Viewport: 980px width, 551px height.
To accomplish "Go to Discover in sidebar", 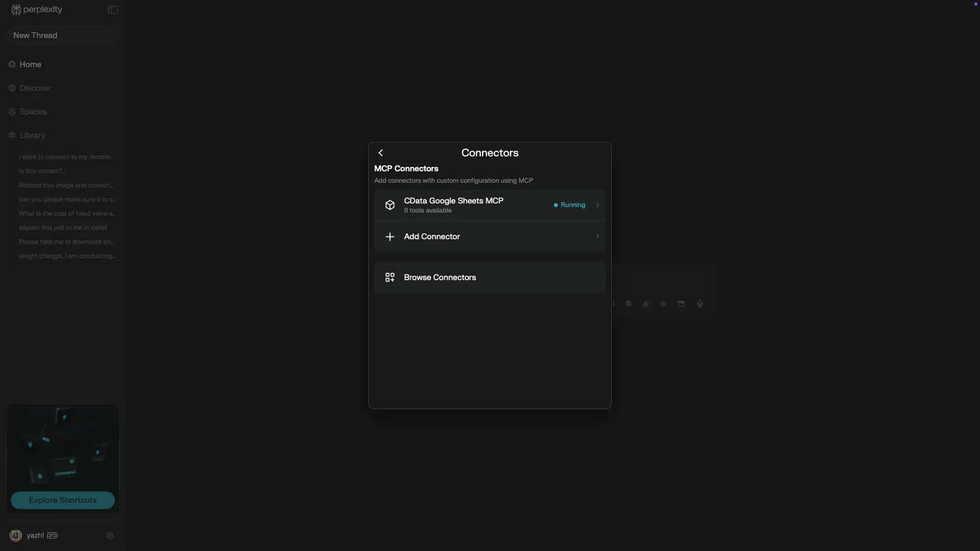I will pyautogui.click(x=35, y=88).
